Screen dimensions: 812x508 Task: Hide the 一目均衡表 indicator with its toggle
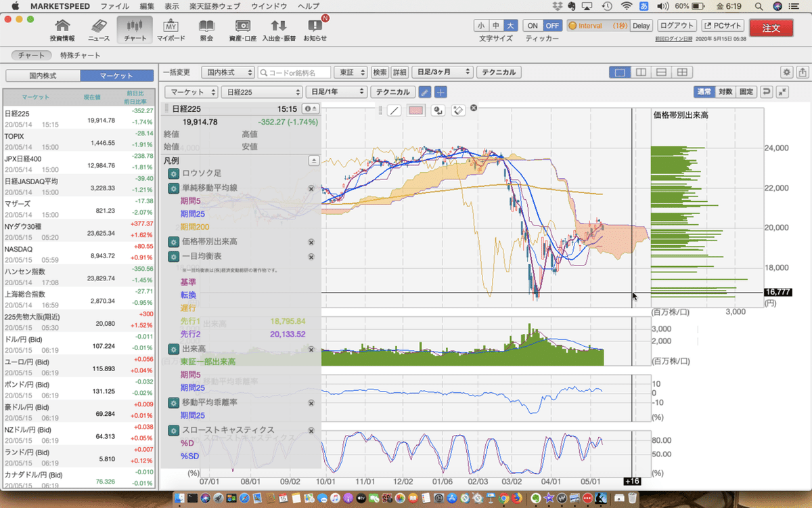pyautogui.click(x=311, y=257)
